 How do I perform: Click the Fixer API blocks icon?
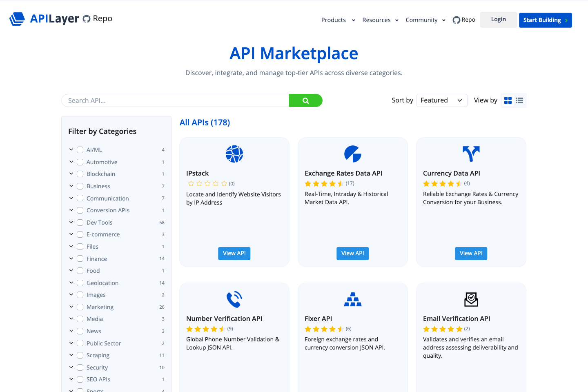coord(352,299)
